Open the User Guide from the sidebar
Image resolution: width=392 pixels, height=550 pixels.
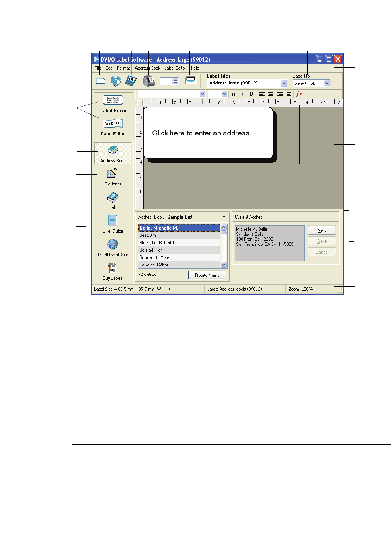(113, 224)
